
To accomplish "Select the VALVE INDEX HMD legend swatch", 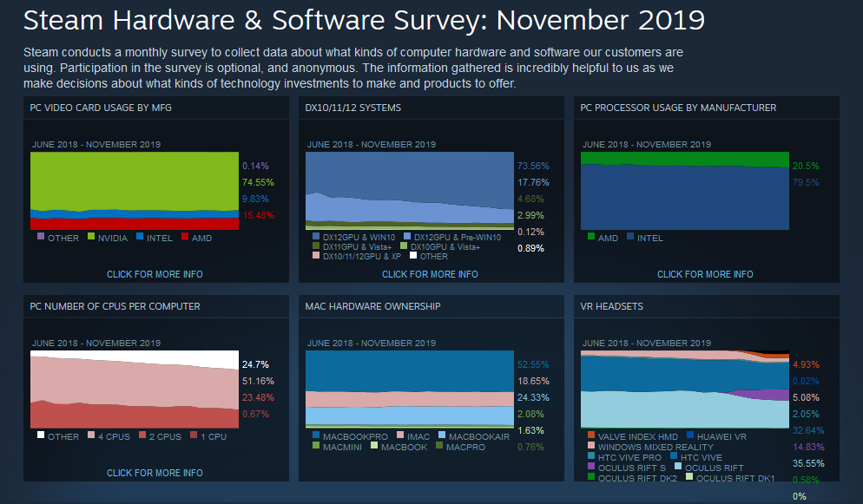I will 591,435.
